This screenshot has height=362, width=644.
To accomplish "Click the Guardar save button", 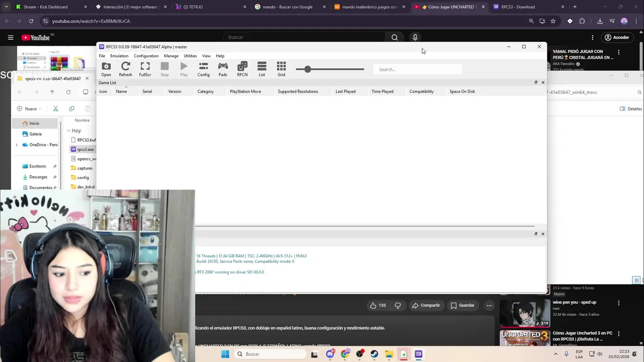I will coord(462,305).
